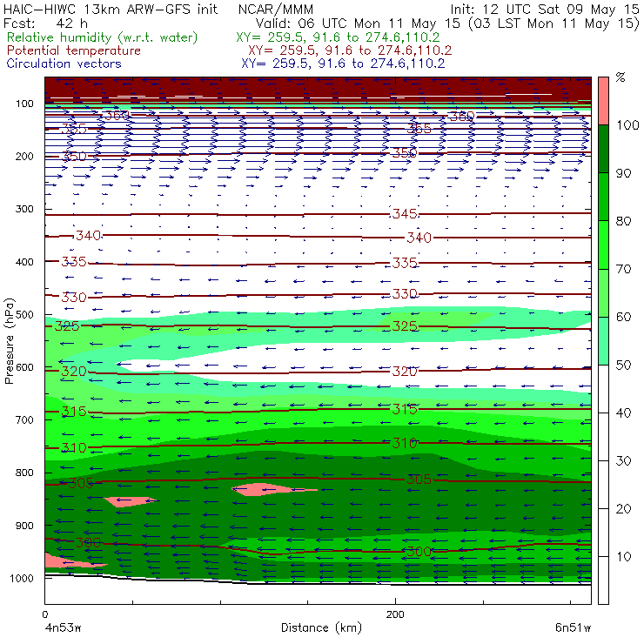The height and width of the screenshot is (644, 644).
Task: Click the '4n53w' start coordinate label
Action: click(63, 627)
